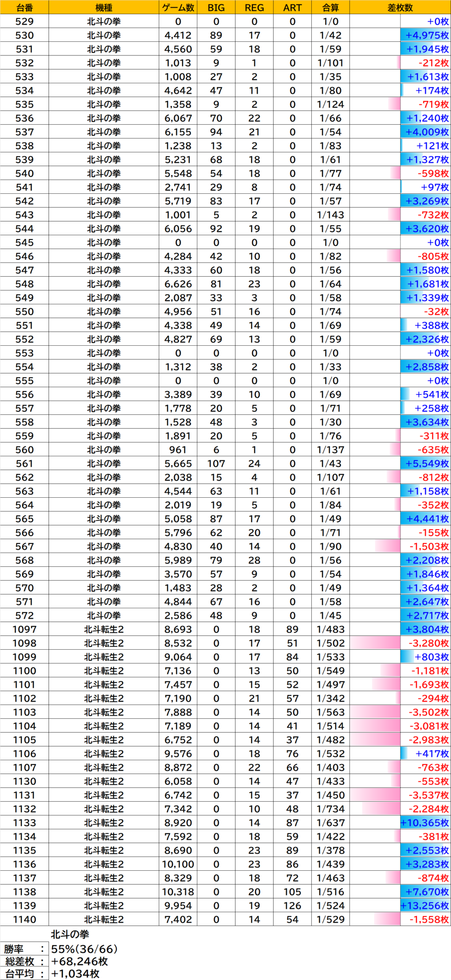Select the 1/734 combined rate cell
451x980 pixels.
tap(330, 809)
